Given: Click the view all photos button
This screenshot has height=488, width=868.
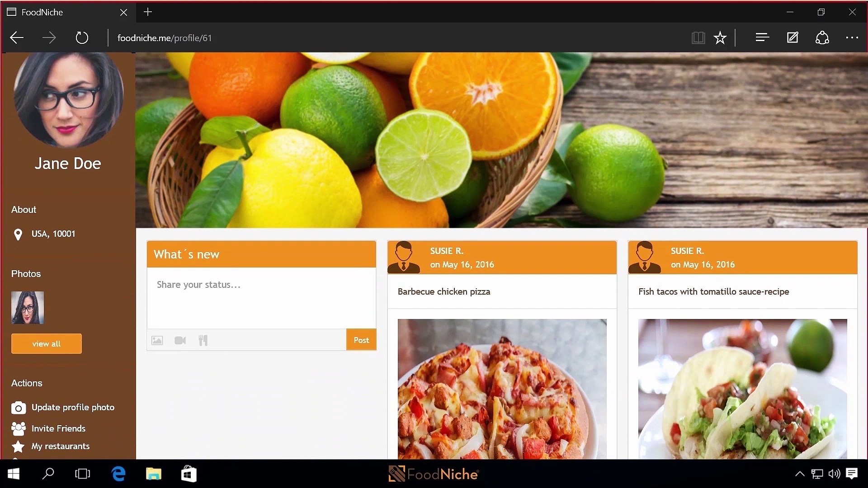Looking at the screenshot, I should pos(47,344).
